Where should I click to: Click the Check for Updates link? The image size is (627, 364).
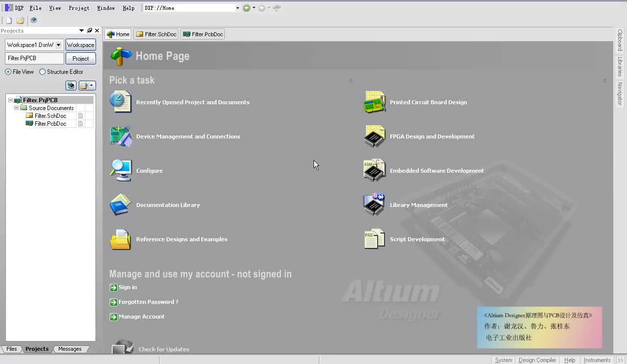tap(164, 349)
